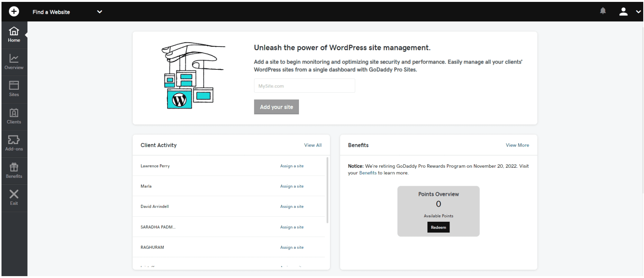Open the Benefits gift section
644x278 pixels.
point(14,171)
